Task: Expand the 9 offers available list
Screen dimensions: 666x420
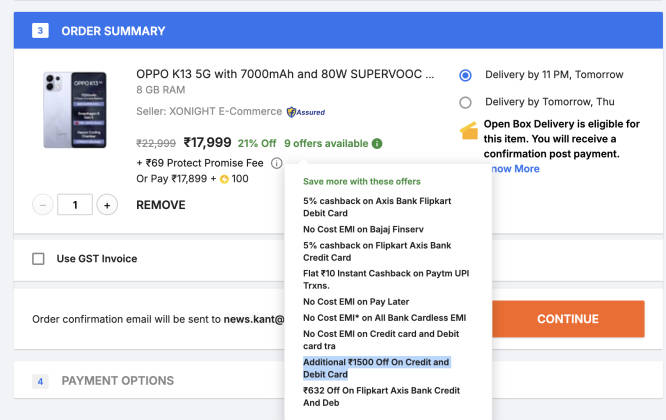Action: pos(326,144)
